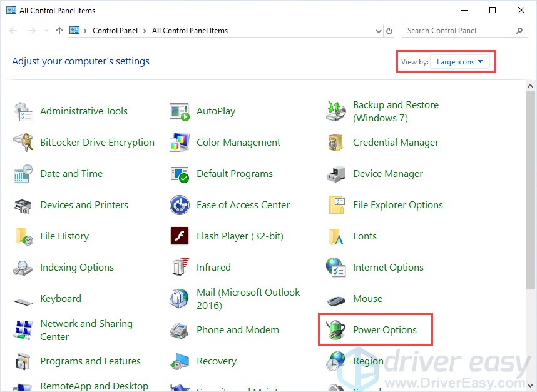Expand the chevron after Control Panel breadcrumb

click(x=145, y=31)
